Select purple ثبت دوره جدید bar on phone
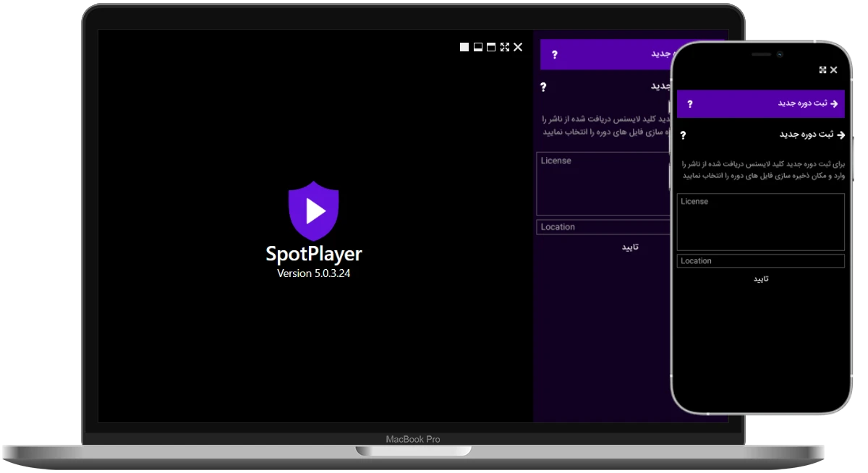The image size is (868, 473). [x=761, y=103]
